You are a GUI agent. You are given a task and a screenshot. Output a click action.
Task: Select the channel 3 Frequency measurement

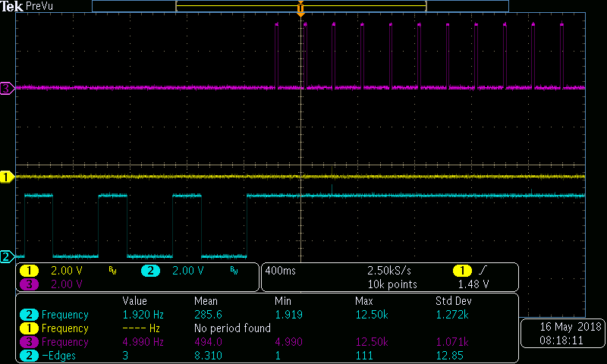click(267, 342)
